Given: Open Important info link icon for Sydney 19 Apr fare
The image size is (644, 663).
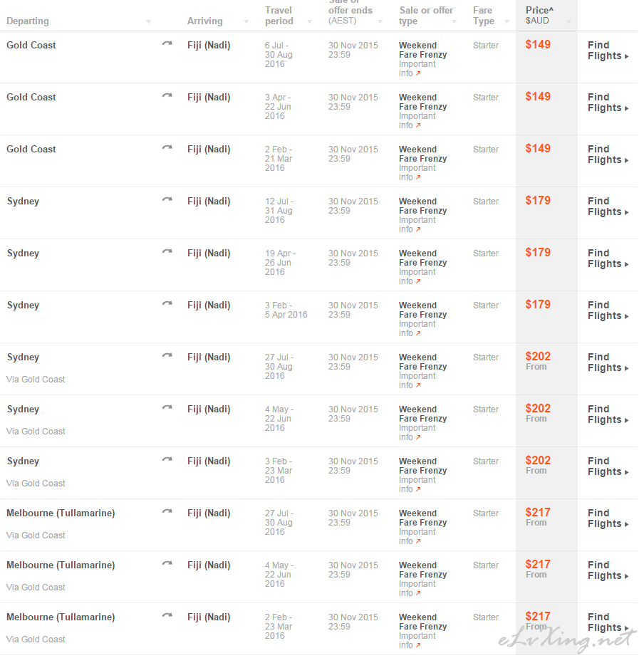Looking at the screenshot, I should point(418,281).
